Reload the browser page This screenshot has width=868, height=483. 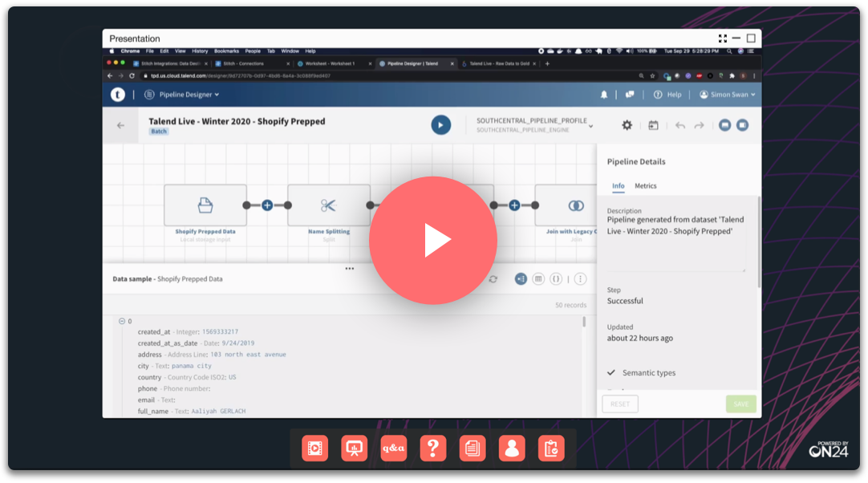132,76
